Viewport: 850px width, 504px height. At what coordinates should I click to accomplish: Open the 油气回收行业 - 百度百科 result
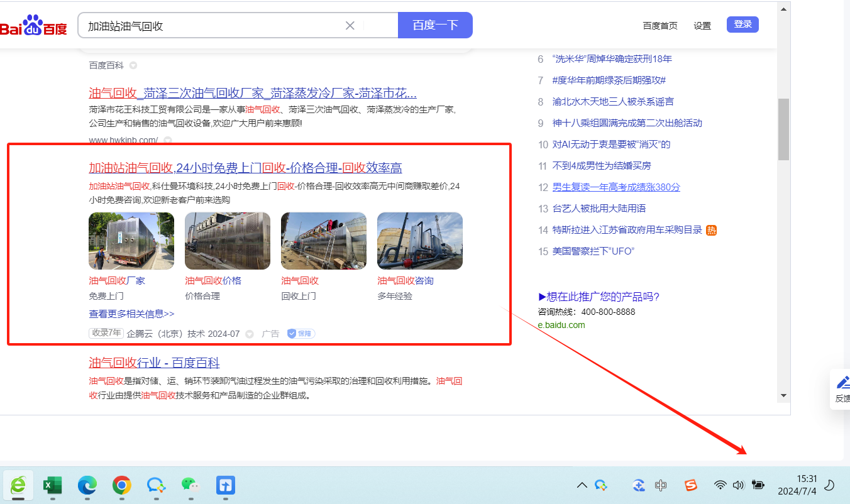click(x=154, y=363)
